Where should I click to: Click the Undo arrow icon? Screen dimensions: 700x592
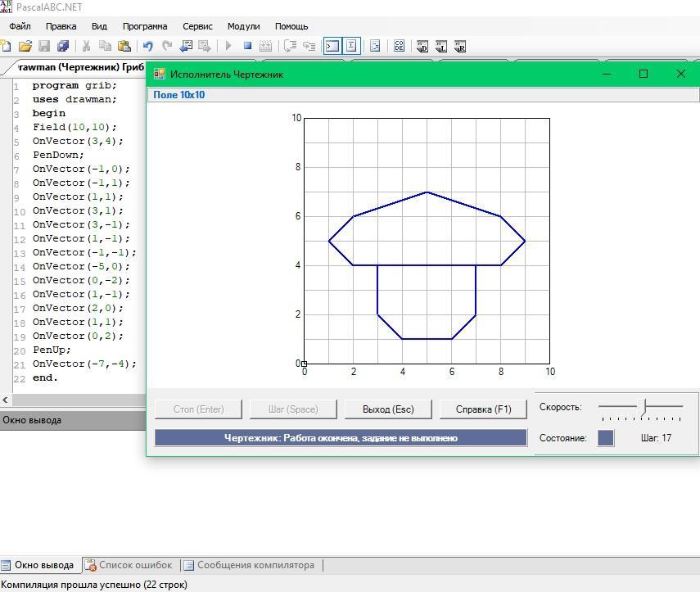pyautogui.click(x=148, y=47)
